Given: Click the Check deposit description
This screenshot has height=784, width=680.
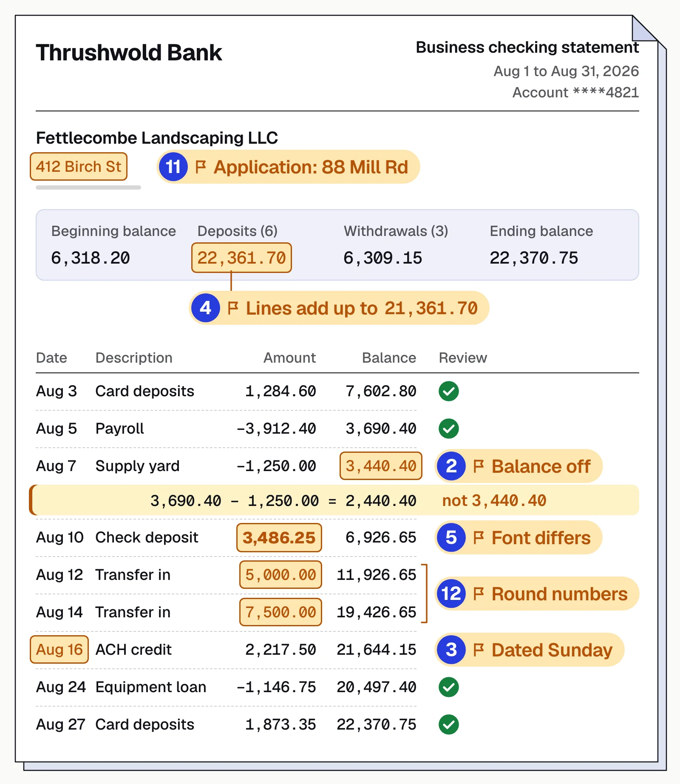Looking at the screenshot, I should 147,537.
